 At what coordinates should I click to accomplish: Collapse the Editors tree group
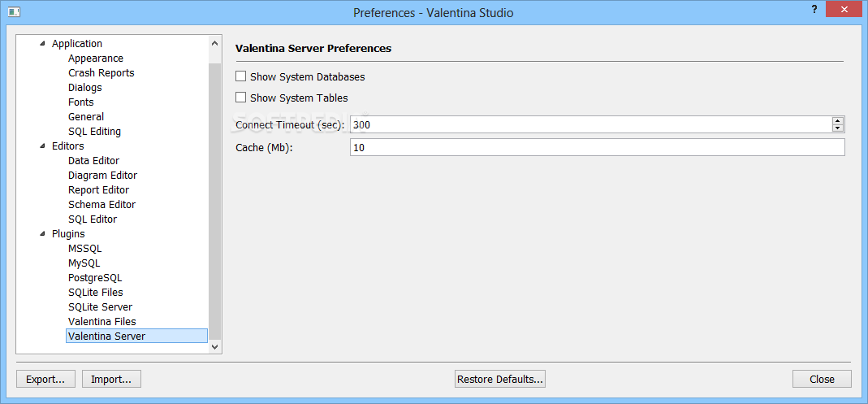(43, 146)
